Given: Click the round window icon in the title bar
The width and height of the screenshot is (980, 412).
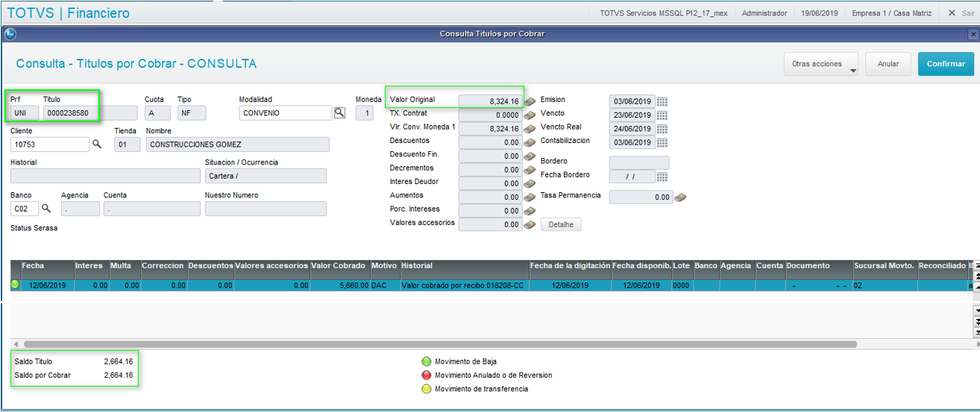Looking at the screenshot, I should (x=10, y=34).
